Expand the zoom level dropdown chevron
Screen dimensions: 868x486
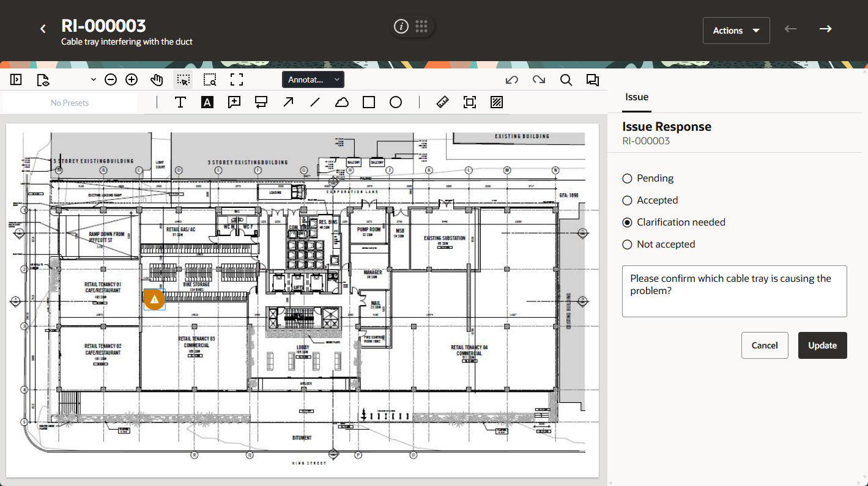tap(93, 79)
